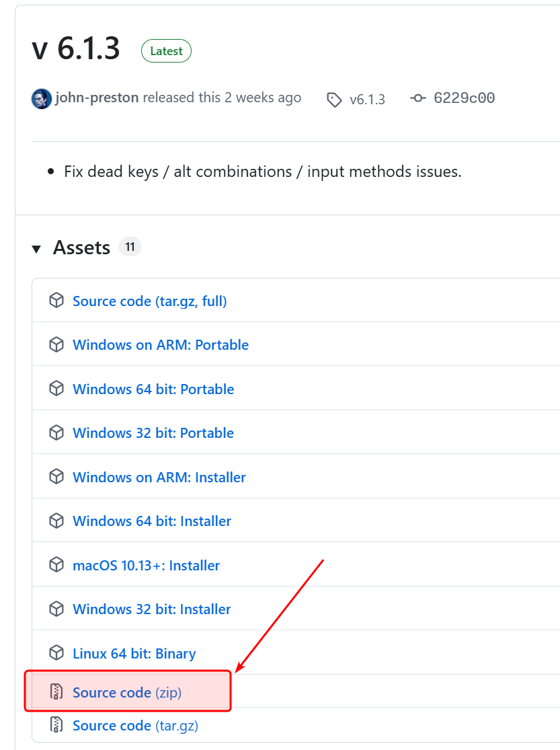Click package icon beside macOS 10.13+: Installer
This screenshot has height=750, width=560.
56,565
